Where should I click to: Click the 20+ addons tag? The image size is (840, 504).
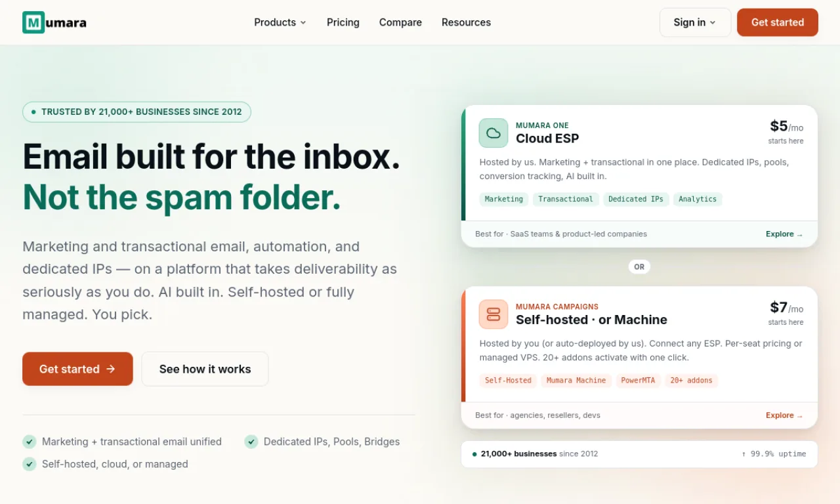tap(691, 381)
